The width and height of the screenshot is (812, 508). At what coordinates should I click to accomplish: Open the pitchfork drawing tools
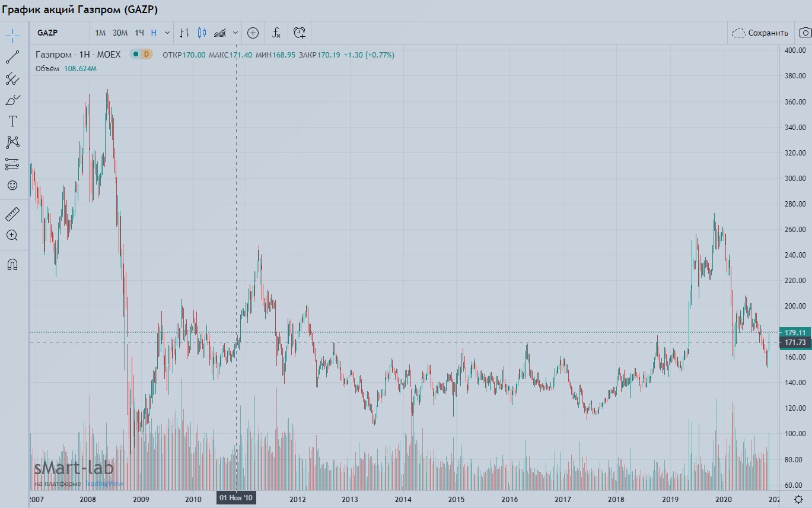click(12, 78)
